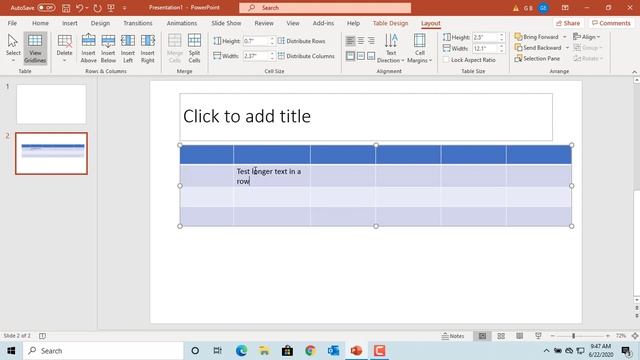Image resolution: width=640 pixels, height=360 pixels.
Task: Start Slide Show from status bar
Action: click(538, 336)
